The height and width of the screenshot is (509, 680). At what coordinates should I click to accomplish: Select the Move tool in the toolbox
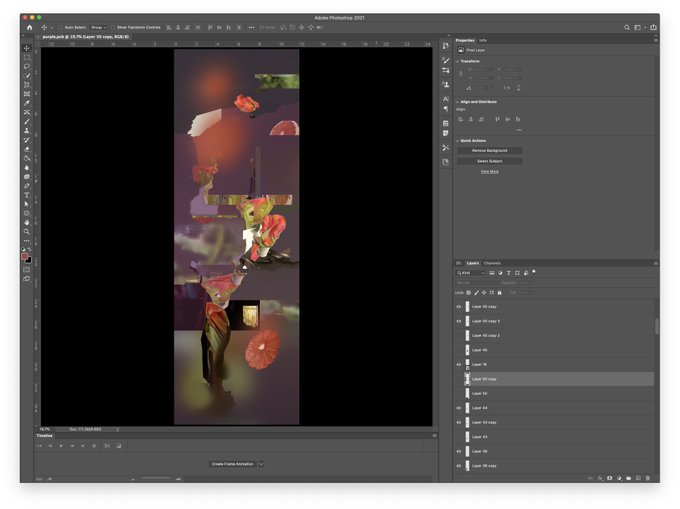(x=27, y=48)
